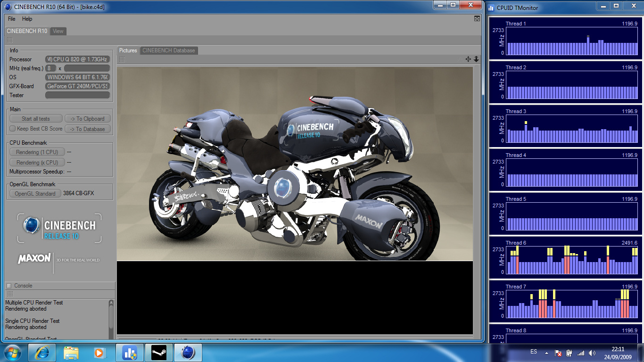Click the pan/move view icon above the picture

pos(468,59)
